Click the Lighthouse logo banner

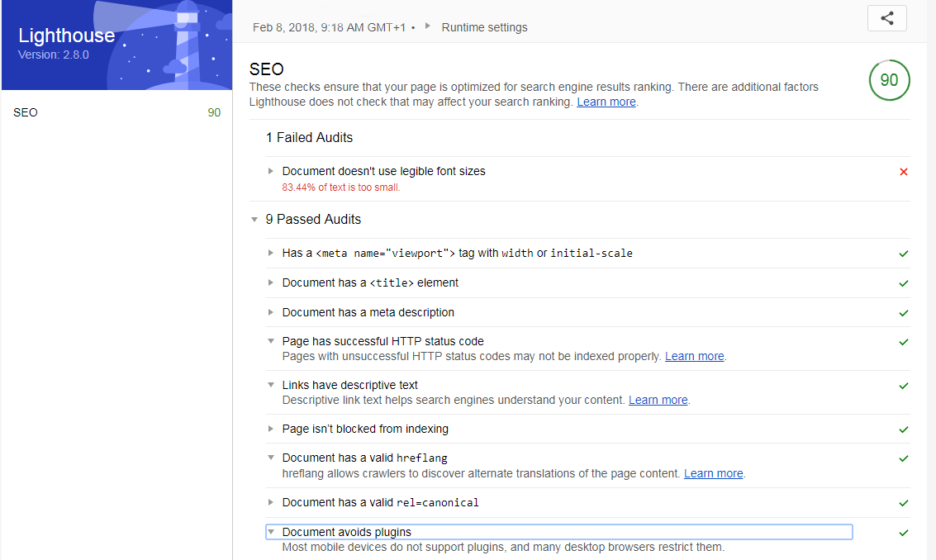coord(116,45)
